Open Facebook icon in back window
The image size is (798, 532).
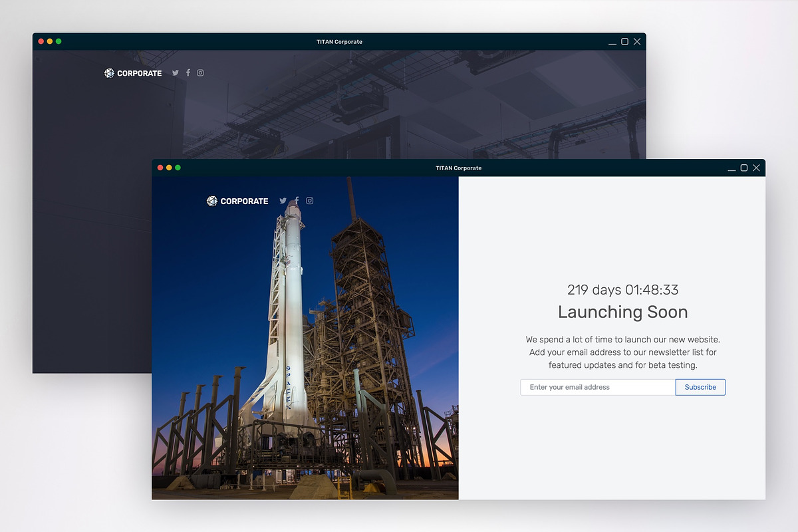tap(188, 73)
